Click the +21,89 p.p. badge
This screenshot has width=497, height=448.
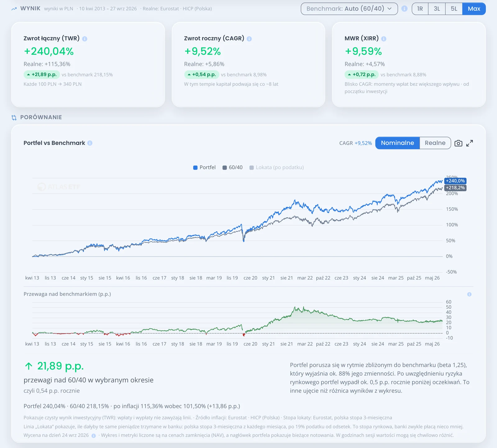42,75
